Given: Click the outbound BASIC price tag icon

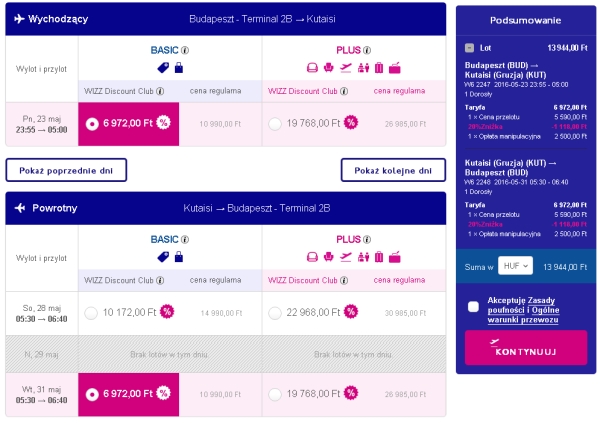Looking at the screenshot, I should click(x=163, y=68).
